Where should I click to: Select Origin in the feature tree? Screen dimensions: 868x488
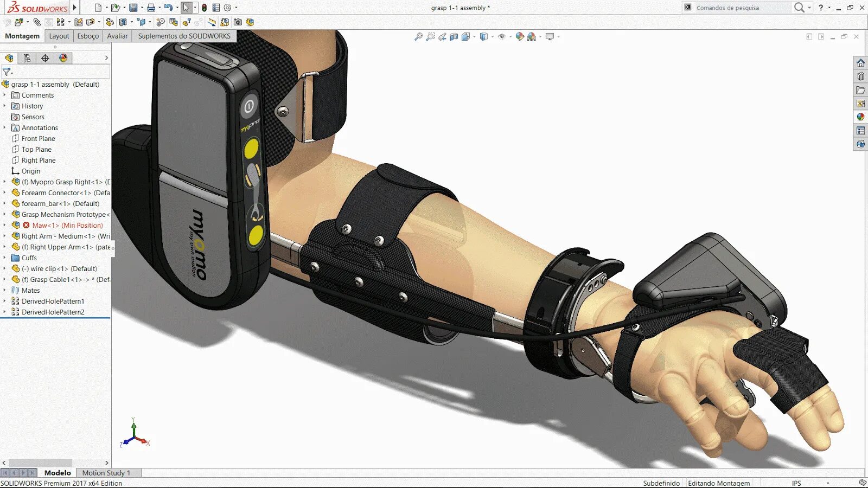pos(31,171)
